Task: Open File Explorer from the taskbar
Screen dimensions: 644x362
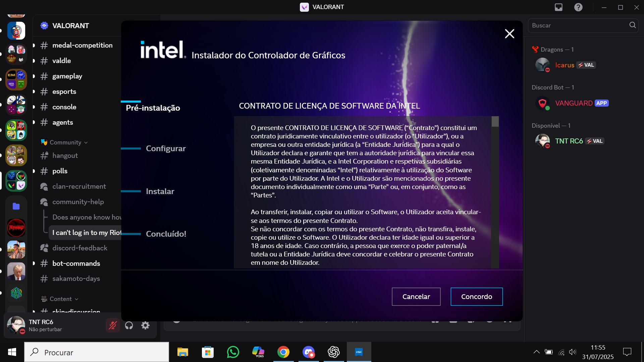Action: [x=183, y=352]
